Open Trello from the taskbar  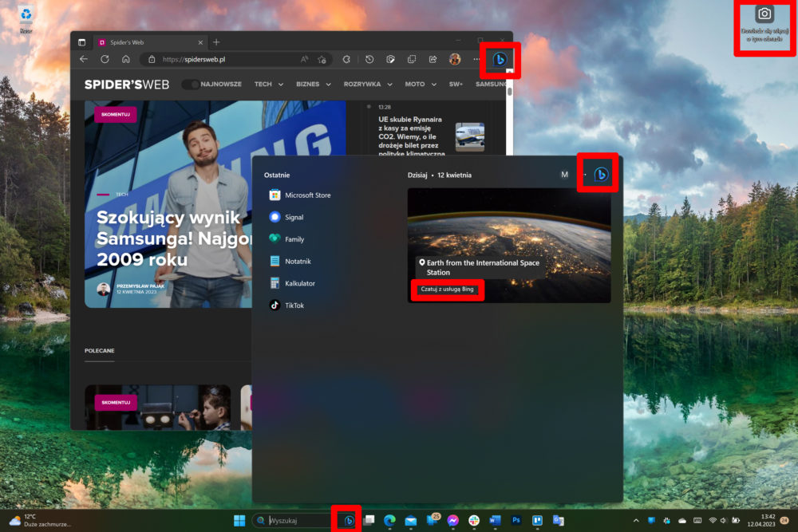pos(537,520)
